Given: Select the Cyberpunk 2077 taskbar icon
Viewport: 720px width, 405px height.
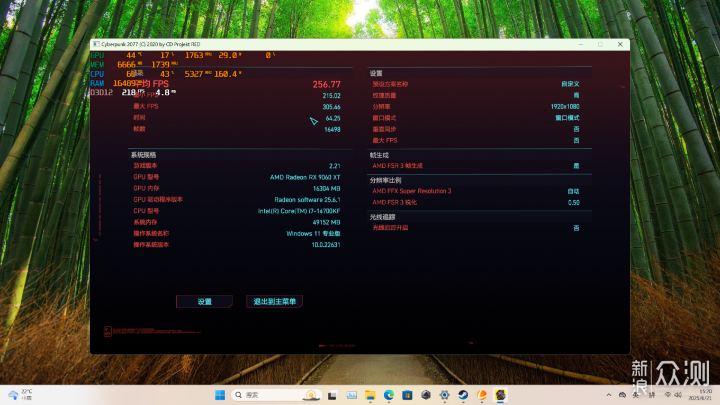Looking at the screenshot, I should pyautogui.click(x=501, y=395).
